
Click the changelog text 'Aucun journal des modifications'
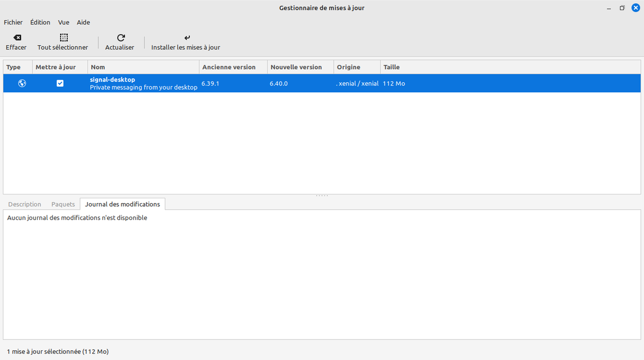pyautogui.click(x=77, y=218)
